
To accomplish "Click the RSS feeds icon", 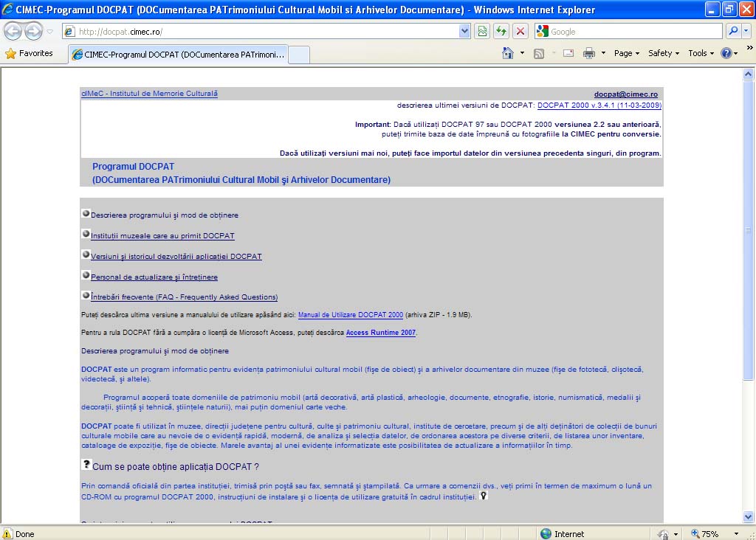I will tap(539, 53).
